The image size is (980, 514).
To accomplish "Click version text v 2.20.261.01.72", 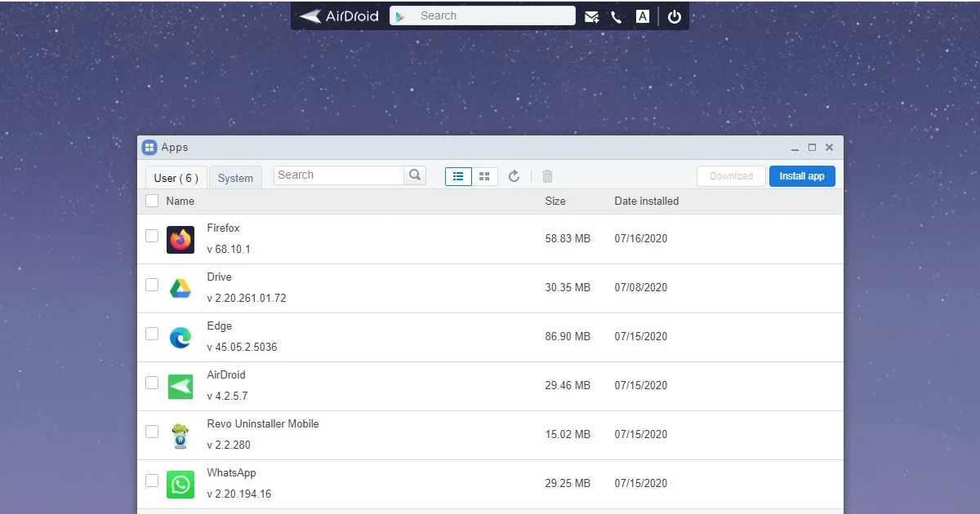I will [247, 299].
